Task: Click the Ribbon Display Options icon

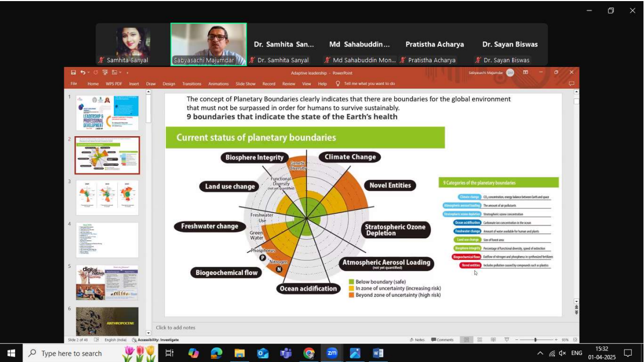Action: click(x=525, y=72)
